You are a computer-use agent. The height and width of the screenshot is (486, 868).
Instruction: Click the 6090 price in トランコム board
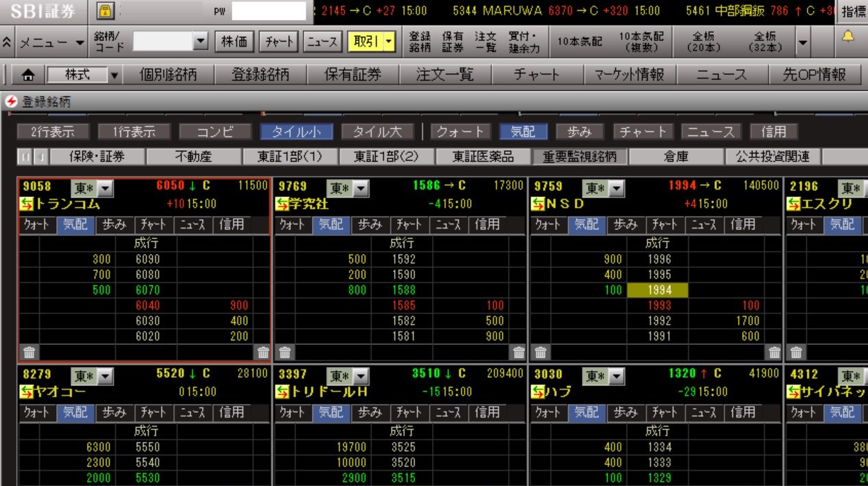click(146, 260)
